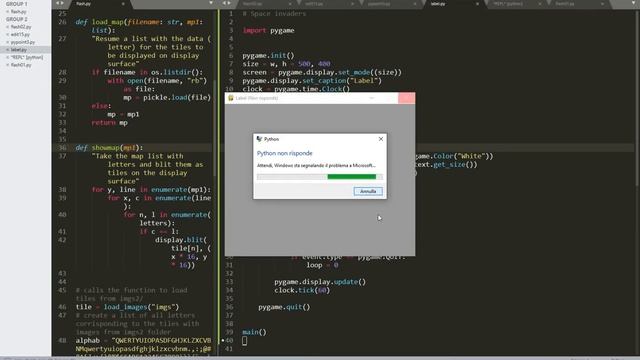Click right pane tab scroll arrows
The image size is (640, 360).
226,3
